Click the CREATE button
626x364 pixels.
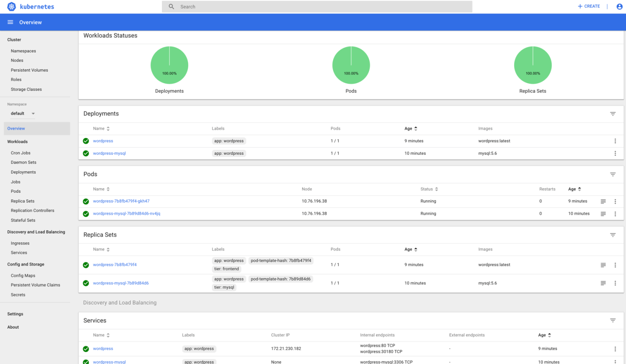pos(588,7)
